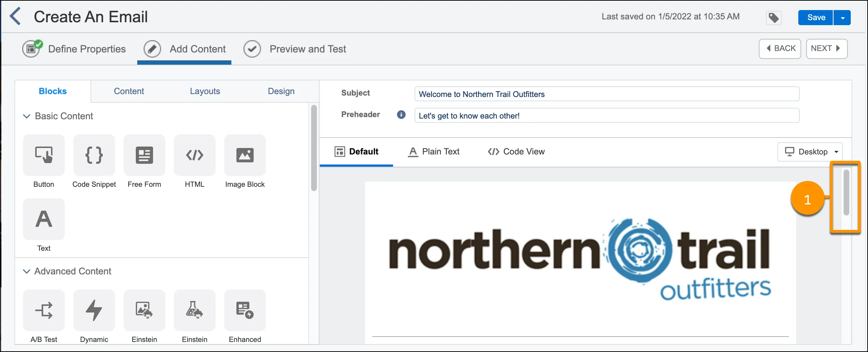Switch to the Blocks tab
The image size is (868, 352).
(x=53, y=91)
